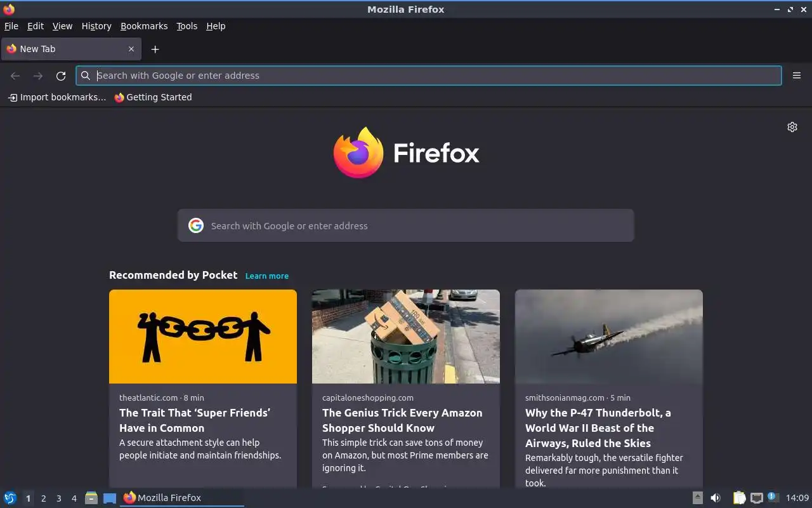Click the show desktop taskbar icon

tap(110, 498)
